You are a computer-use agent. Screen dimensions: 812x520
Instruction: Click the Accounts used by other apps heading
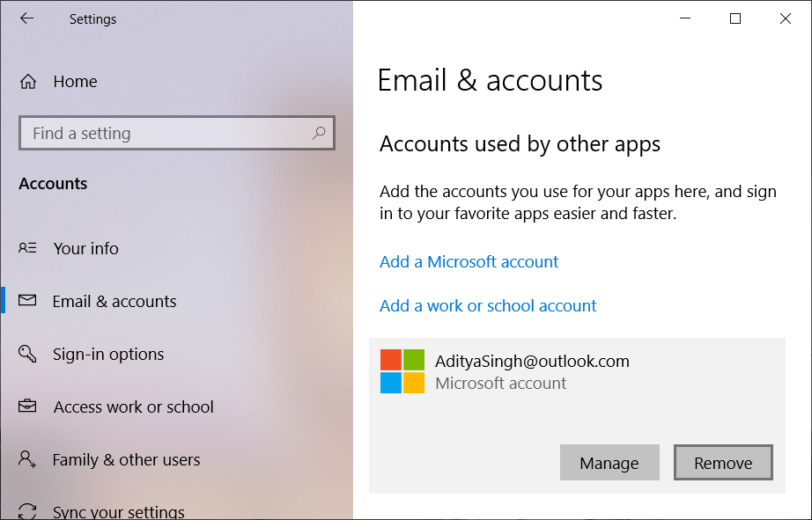pyautogui.click(x=520, y=143)
